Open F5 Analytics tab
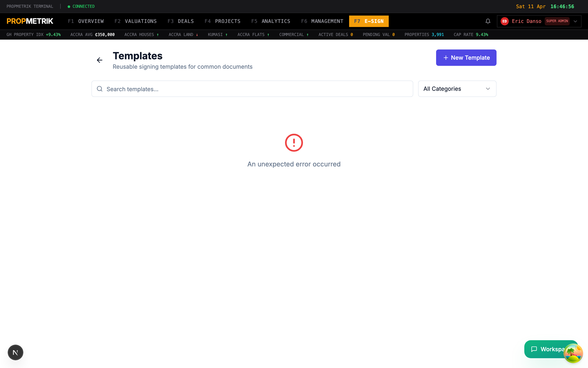 pos(271,21)
